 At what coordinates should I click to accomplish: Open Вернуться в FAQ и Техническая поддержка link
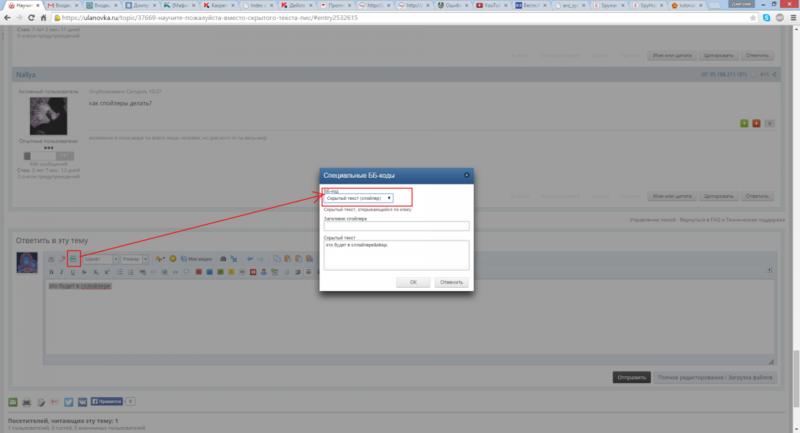click(732, 220)
